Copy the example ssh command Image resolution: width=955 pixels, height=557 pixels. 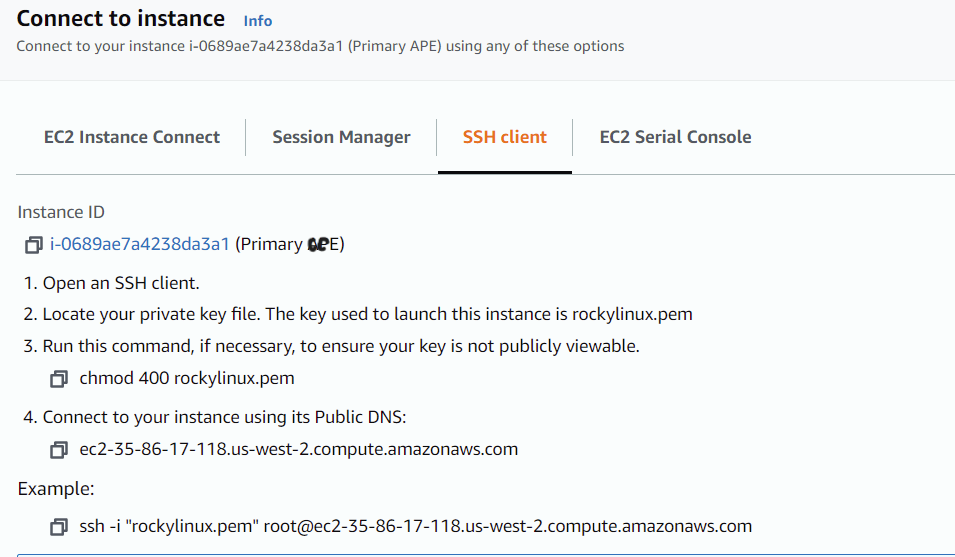point(59,527)
